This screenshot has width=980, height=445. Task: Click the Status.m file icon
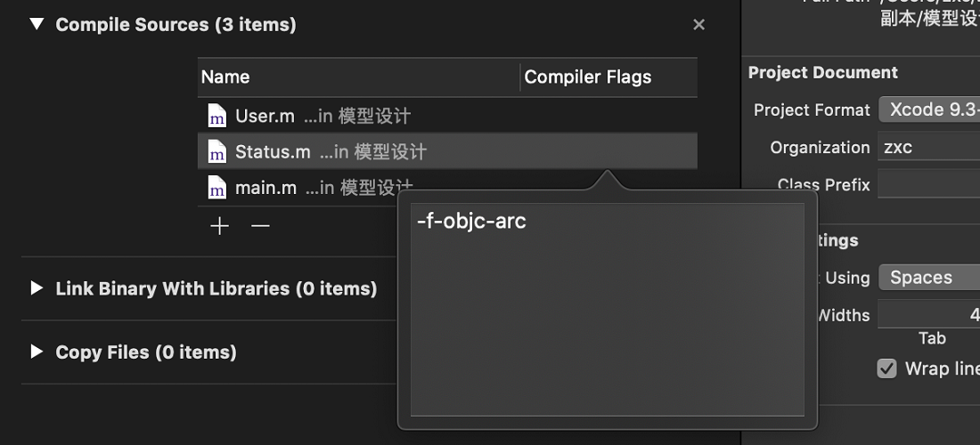point(216,151)
